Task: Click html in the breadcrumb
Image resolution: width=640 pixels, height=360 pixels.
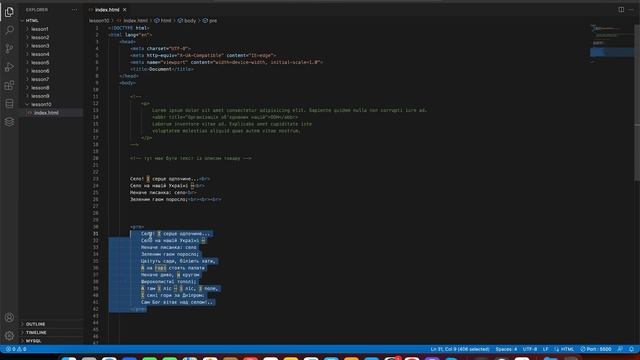Action: (x=166, y=20)
